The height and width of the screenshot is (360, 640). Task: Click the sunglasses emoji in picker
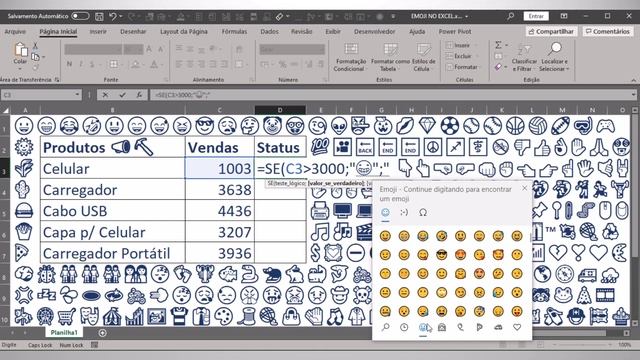[441, 255]
